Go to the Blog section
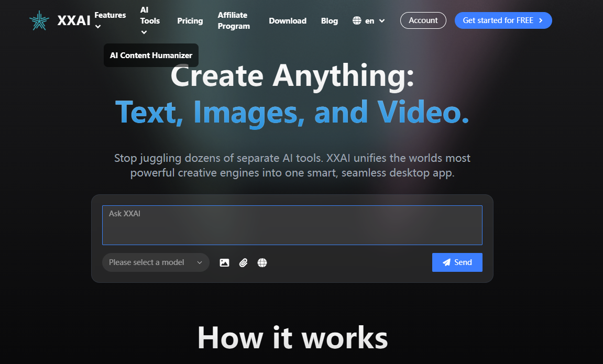 coord(329,20)
